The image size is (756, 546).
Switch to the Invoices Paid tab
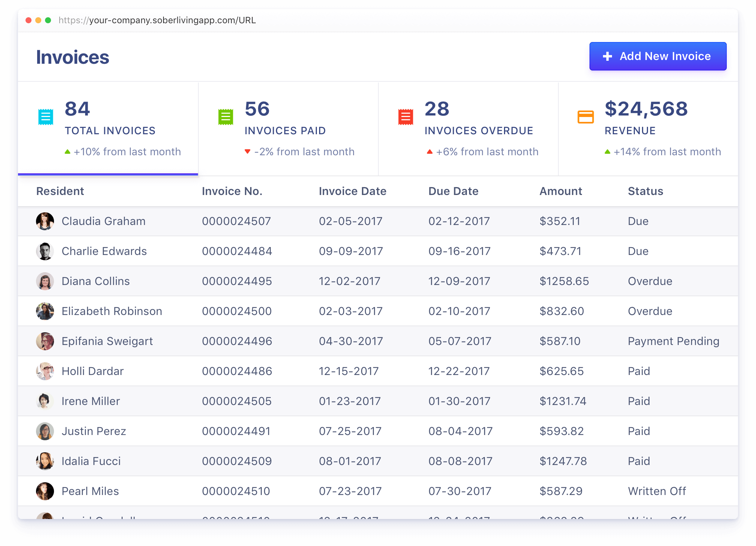pyautogui.click(x=288, y=129)
